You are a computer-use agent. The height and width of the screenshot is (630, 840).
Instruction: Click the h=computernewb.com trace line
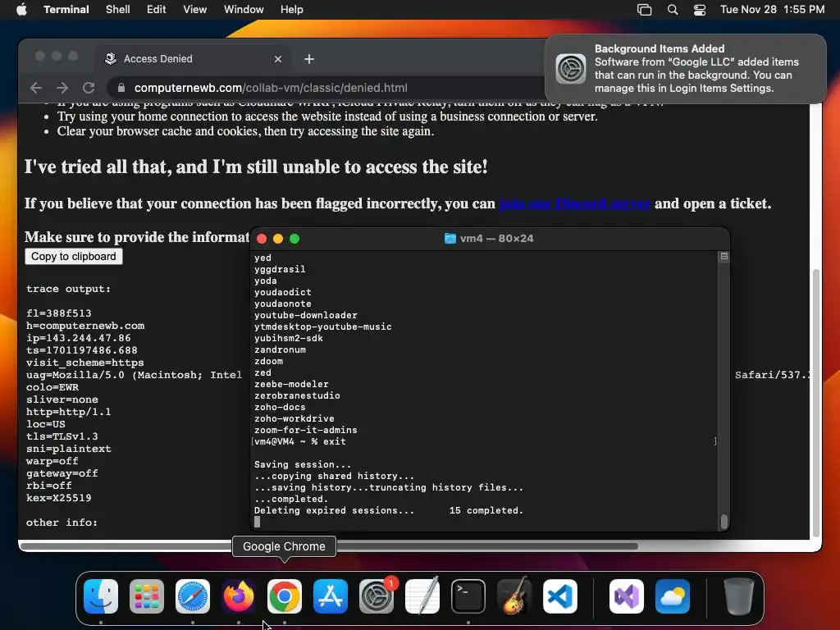[85, 326]
